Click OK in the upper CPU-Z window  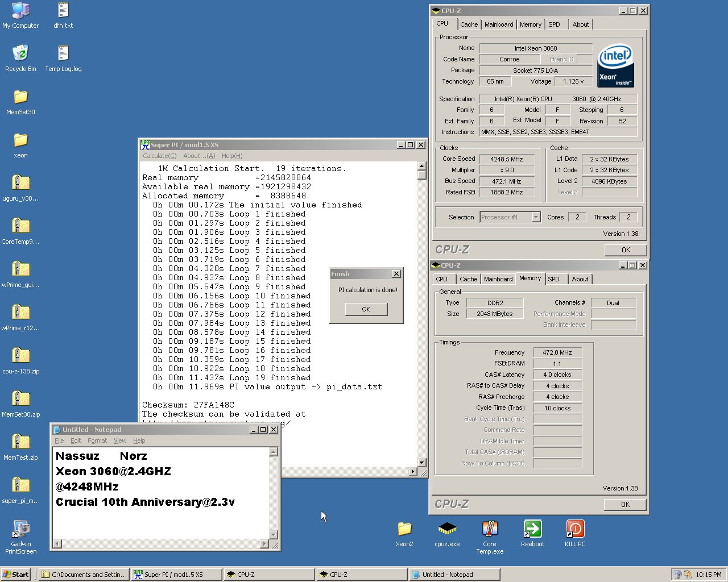(626, 250)
